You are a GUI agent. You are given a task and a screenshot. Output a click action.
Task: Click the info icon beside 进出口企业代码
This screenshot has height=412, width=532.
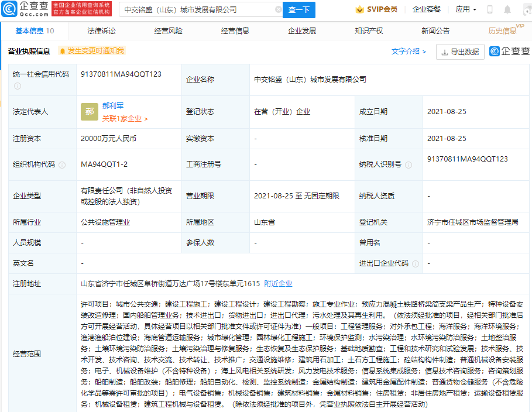click(416, 263)
